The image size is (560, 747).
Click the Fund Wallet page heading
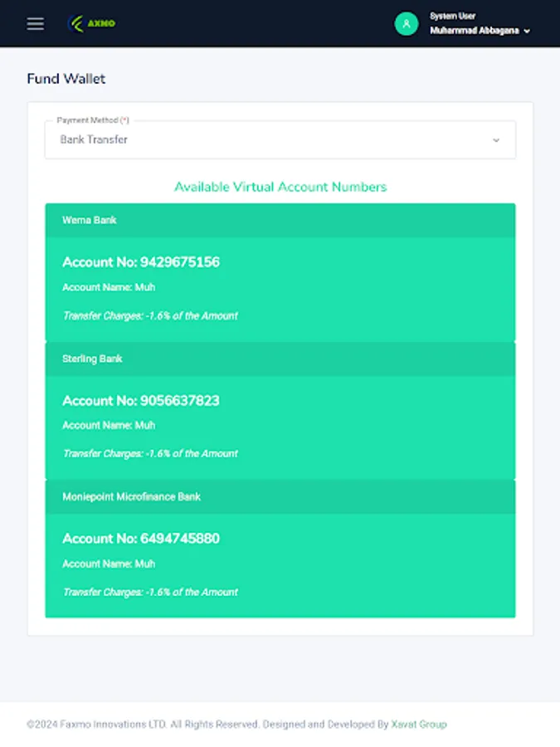pyautogui.click(x=66, y=78)
